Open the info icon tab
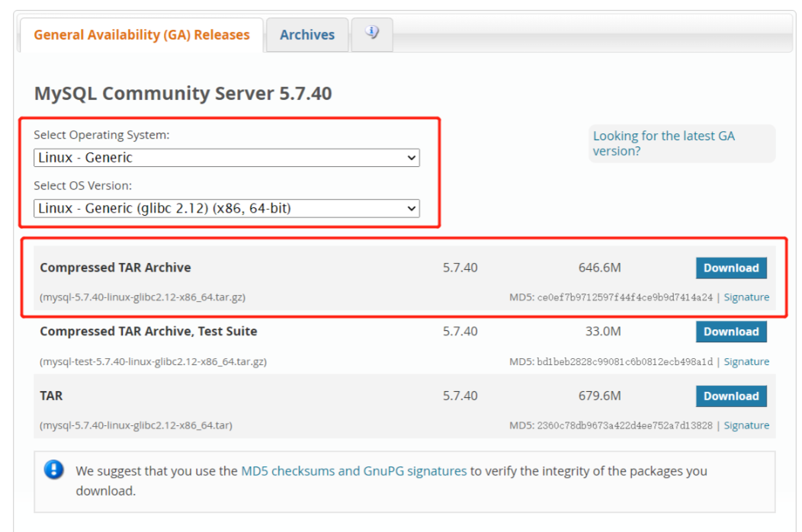802x532 pixels. (x=372, y=34)
